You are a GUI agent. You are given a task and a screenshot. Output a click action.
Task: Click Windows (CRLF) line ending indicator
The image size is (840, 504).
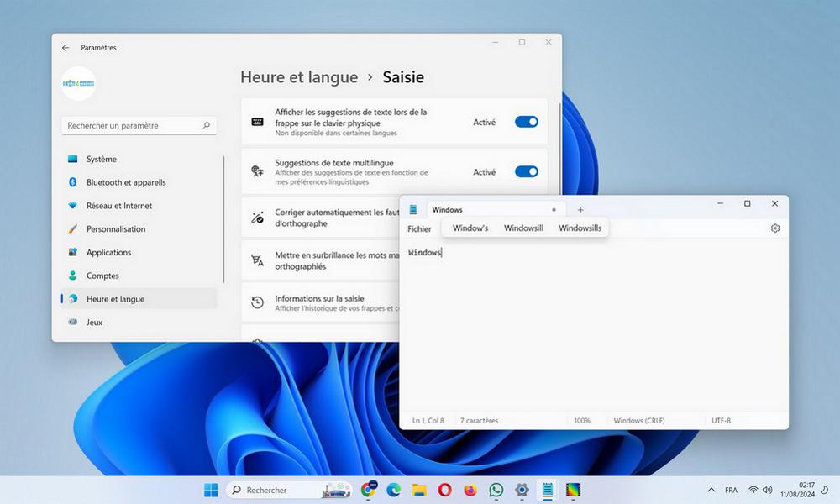coord(639,421)
